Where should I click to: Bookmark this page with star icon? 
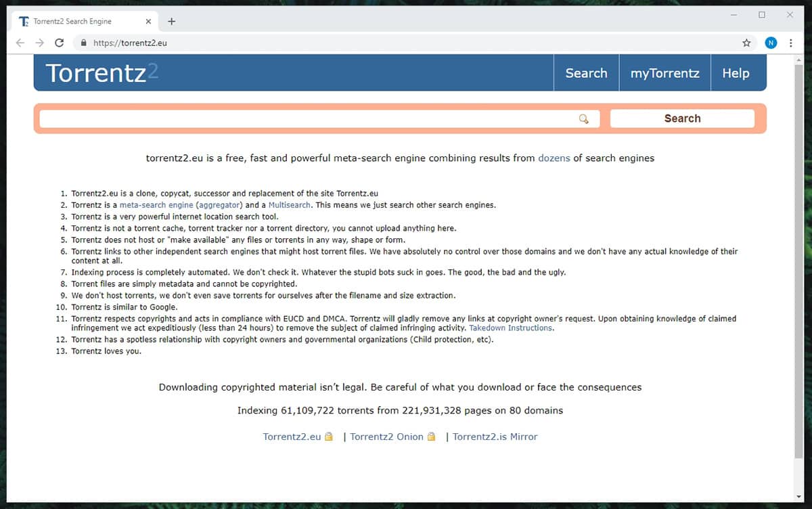(746, 43)
